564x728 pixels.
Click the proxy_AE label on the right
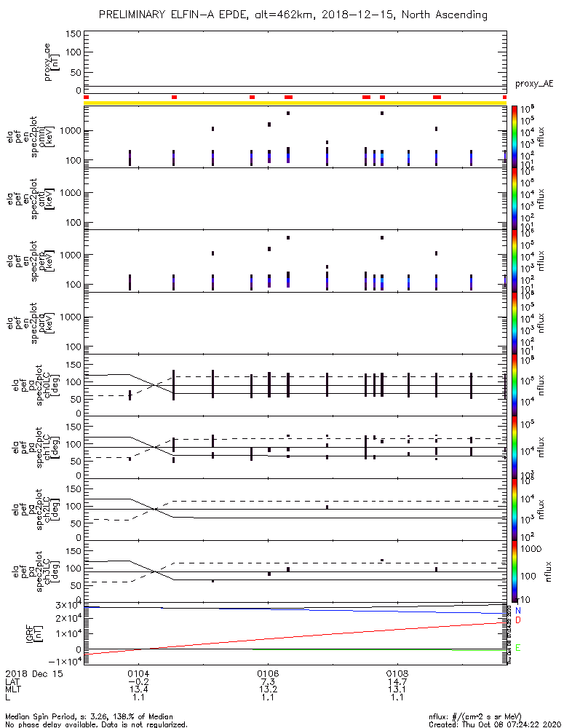click(x=534, y=84)
